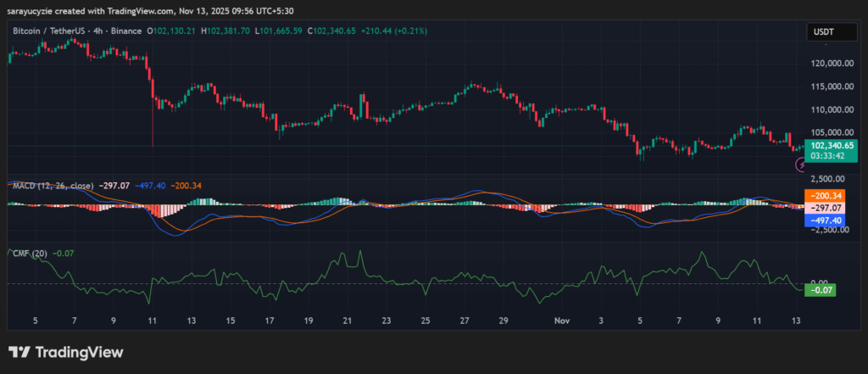
Task: Click the +210.44 (+0.21%) change value
Action: (x=392, y=31)
